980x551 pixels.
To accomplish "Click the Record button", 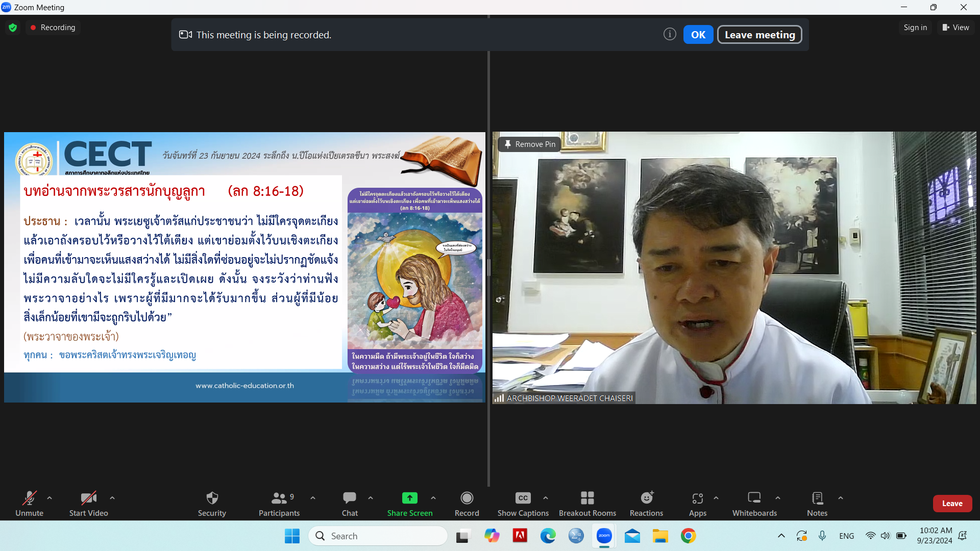I will pos(467,503).
